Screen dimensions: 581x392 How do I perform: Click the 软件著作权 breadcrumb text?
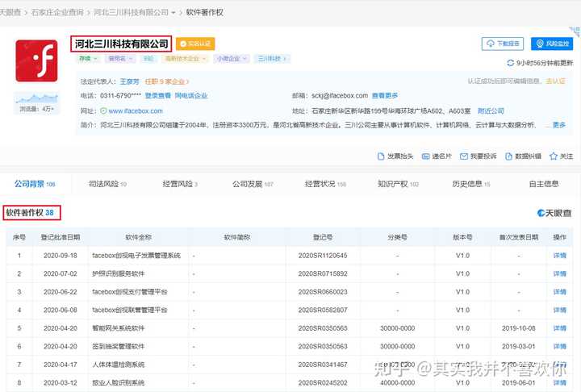204,12
